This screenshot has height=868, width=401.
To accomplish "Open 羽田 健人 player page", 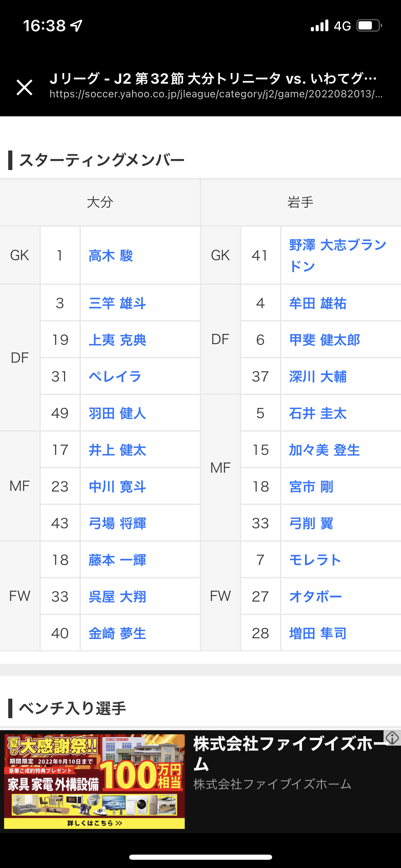I will 117,413.
